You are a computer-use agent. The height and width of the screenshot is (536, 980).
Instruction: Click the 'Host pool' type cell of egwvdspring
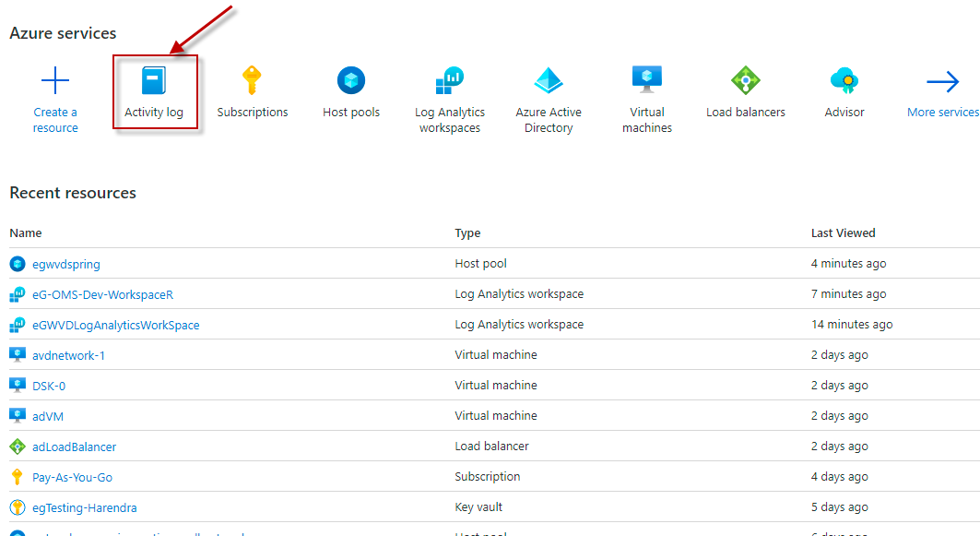(x=480, y=263)
